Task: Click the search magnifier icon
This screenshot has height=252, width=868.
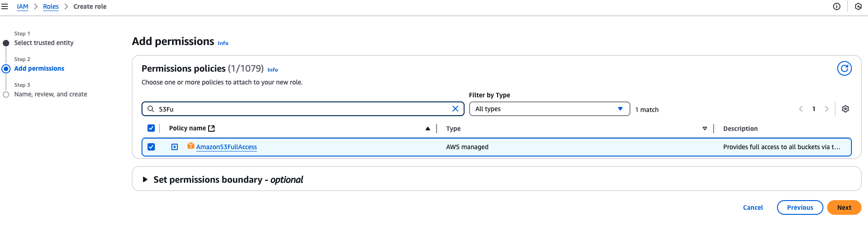Action: coord(151,109)
